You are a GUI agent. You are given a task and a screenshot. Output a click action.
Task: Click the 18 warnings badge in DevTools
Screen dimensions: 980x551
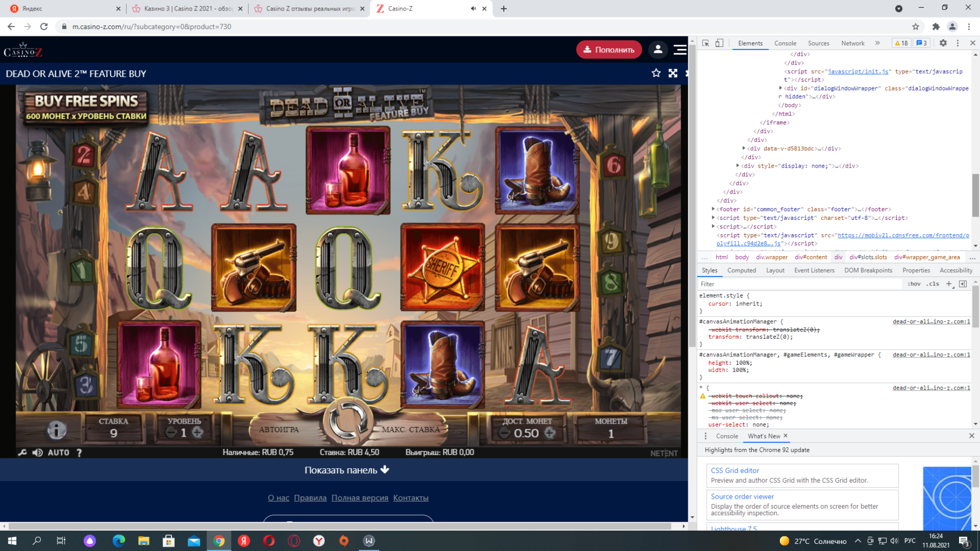901,43
